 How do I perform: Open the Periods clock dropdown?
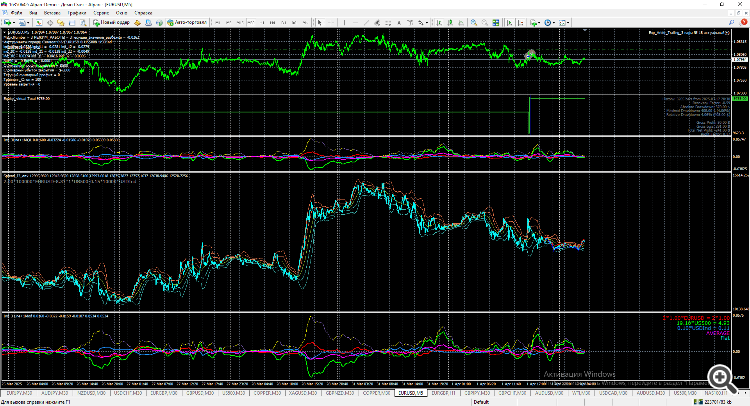pyautogui.click(x=554, y=22)
